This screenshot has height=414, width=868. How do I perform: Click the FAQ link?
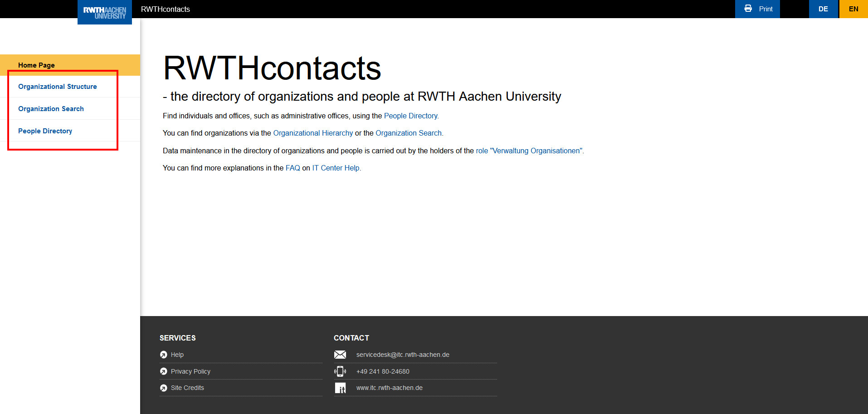pos(293,168)
